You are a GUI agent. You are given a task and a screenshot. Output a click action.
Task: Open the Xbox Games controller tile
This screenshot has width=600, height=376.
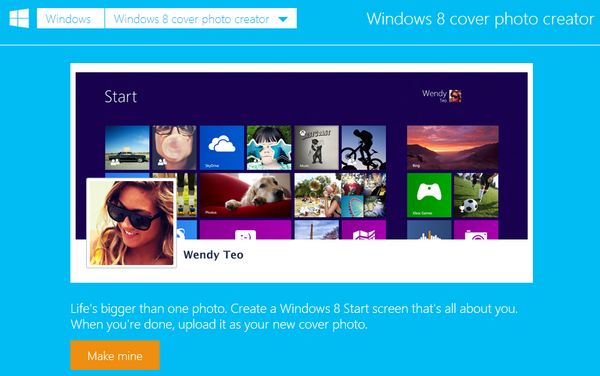click(x=429, y=195)
